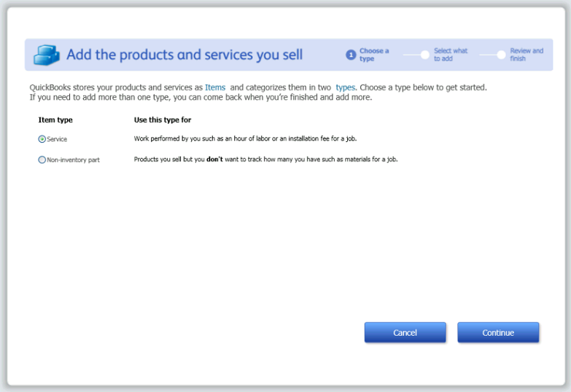Viewport: 571px width, 392px height.
Task: Click the Review and finish step marker
Action: pos(501,55)
